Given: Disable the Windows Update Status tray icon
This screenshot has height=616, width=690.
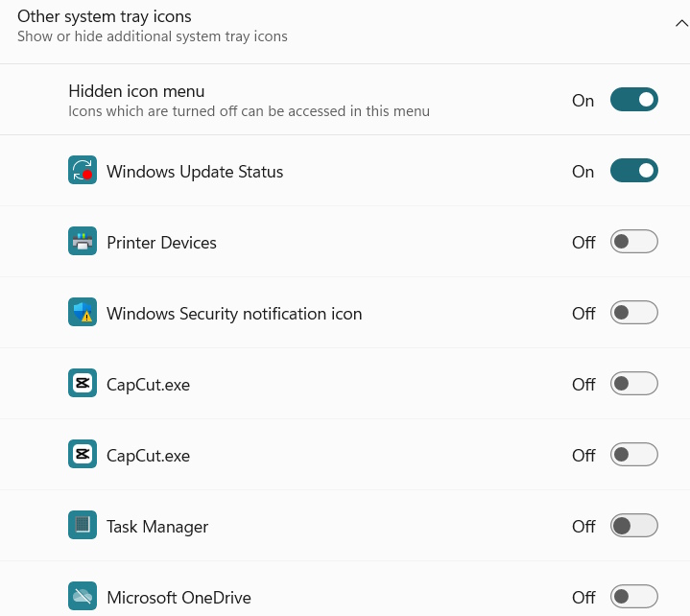Looking at the screenshot, I should point(633,171).
